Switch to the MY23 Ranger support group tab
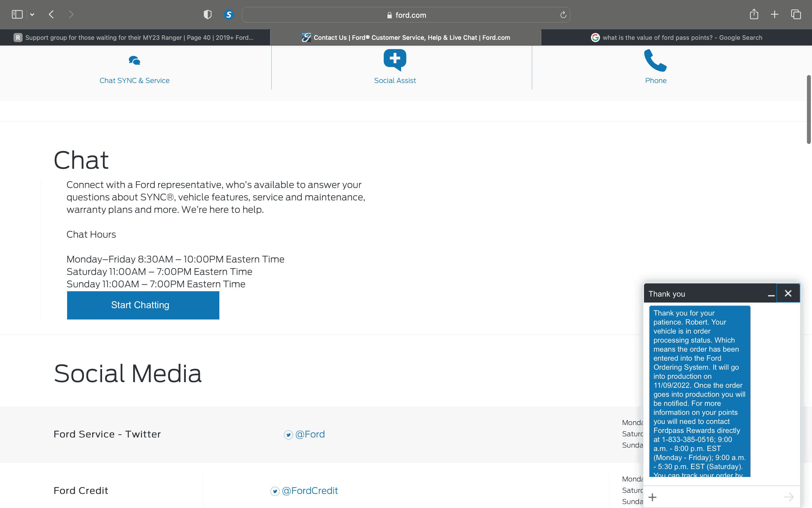Screen dimensions: 812x508 click(x=135, y=38)
